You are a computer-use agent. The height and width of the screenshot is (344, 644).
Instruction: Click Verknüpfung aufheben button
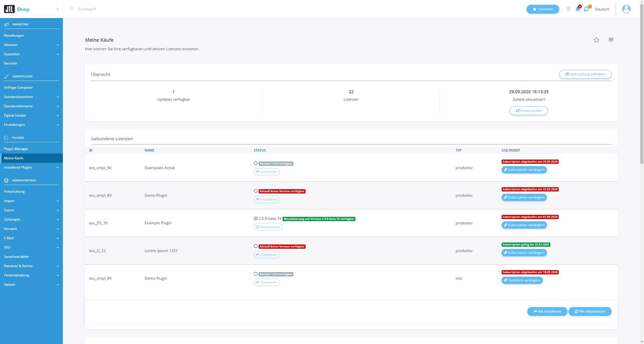pyautogui.click(x=585, y=74)
